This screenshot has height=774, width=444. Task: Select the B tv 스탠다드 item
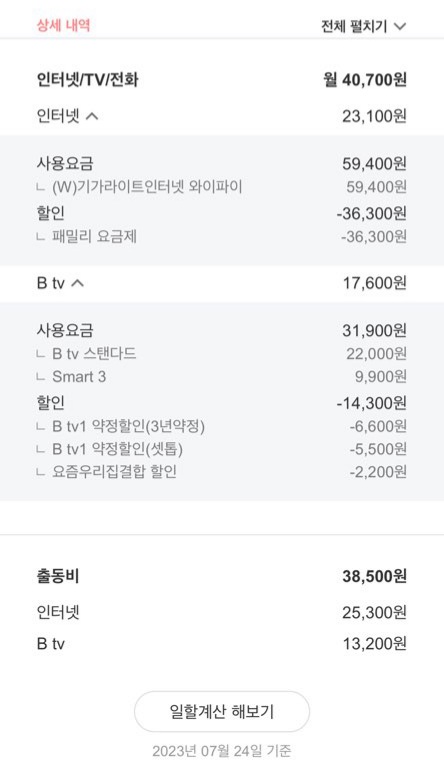[222, 353]
